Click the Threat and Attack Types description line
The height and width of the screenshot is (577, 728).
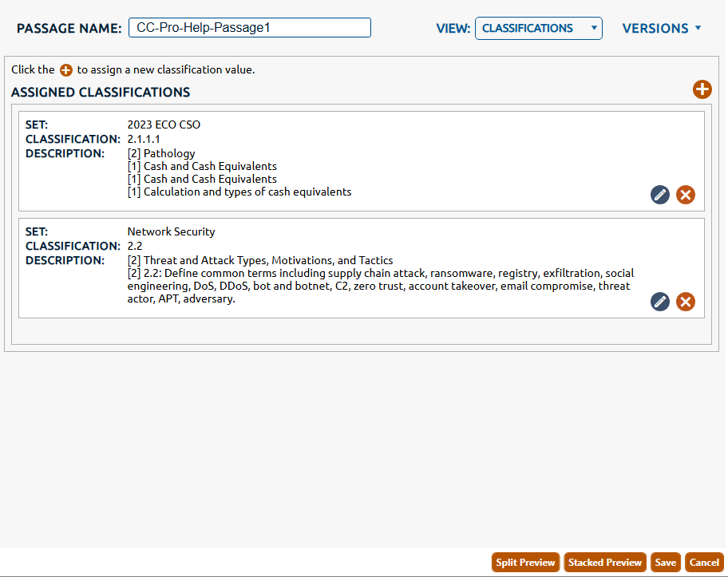click(x=260, y=260)
